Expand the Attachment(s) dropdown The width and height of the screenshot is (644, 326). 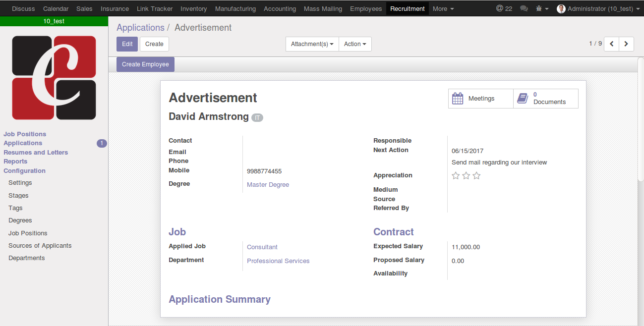312,44
